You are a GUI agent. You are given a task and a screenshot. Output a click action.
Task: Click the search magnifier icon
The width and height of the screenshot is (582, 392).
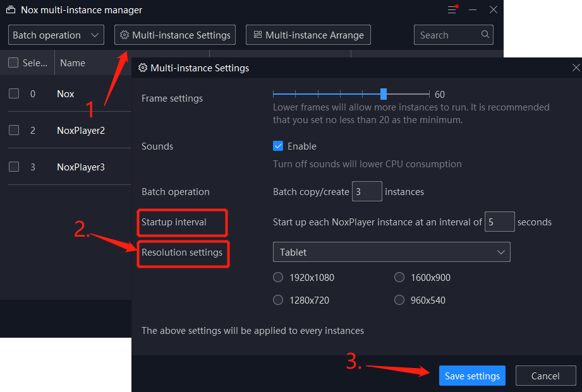[485, 35]
